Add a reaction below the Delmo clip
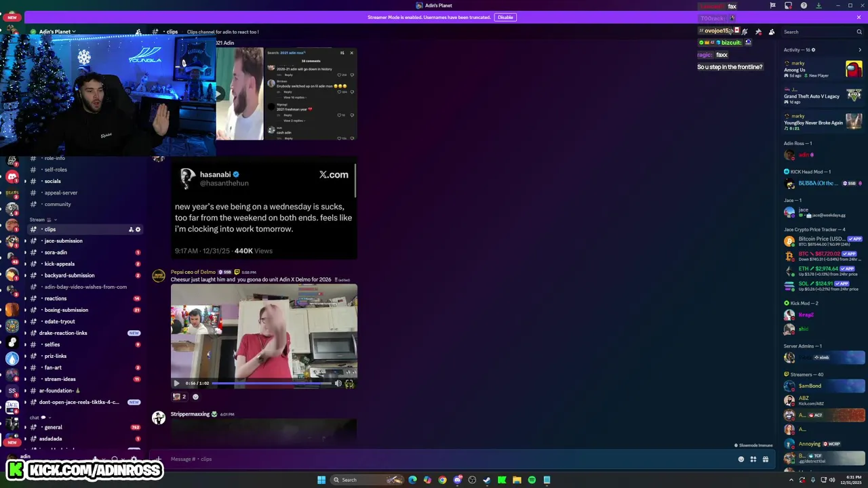 (x=195, y=397)
